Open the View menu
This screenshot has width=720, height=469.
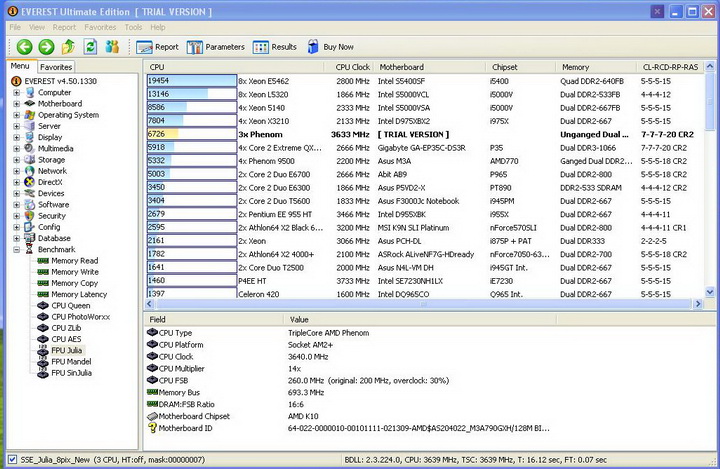(37, 27)
